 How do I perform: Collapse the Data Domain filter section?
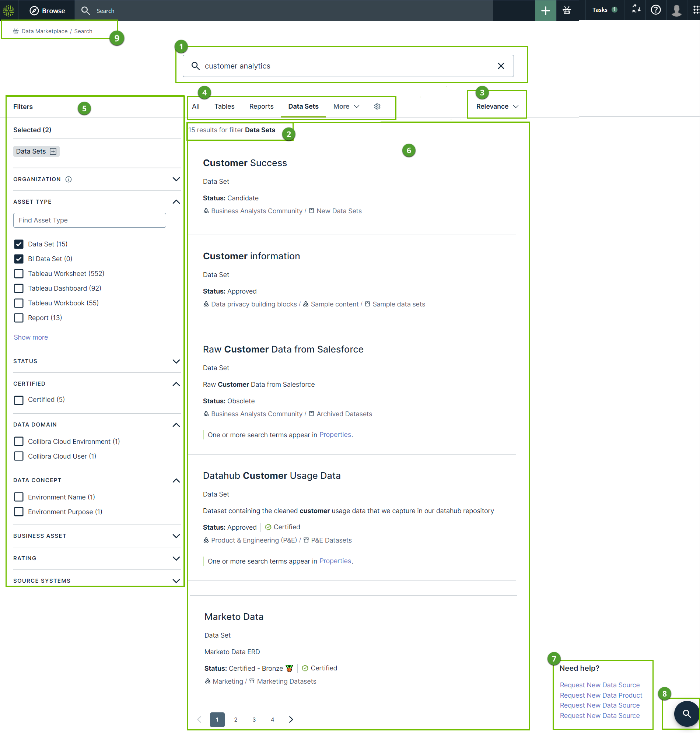(176, 425)
